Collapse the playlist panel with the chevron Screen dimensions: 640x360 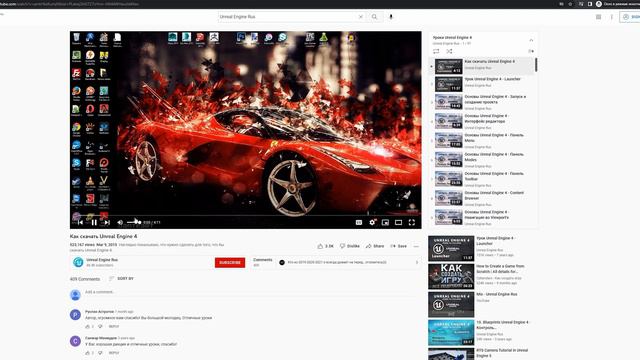pos(531,40)
